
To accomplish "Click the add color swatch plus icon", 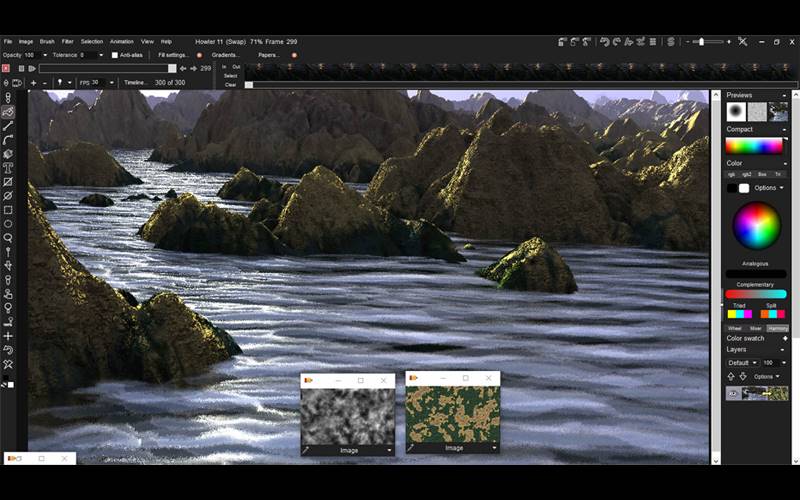I will tap(784, 338).
